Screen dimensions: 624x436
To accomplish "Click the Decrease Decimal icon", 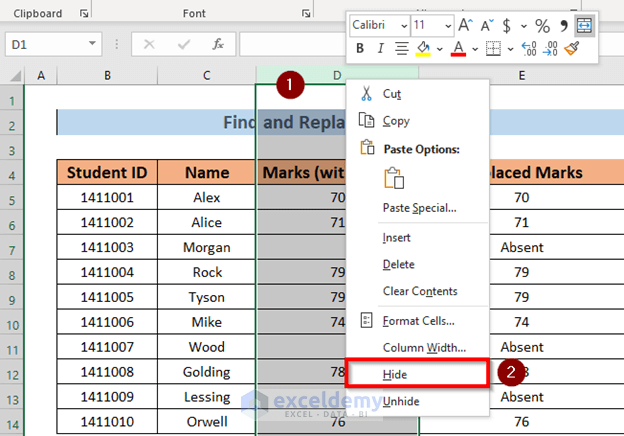I will click(x=549, y=48).
